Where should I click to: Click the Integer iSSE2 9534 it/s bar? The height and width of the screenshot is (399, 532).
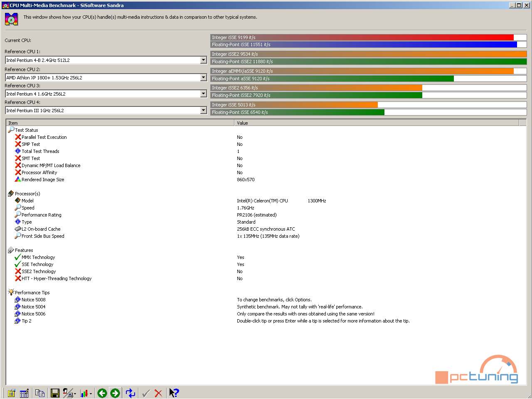point(369,54)
